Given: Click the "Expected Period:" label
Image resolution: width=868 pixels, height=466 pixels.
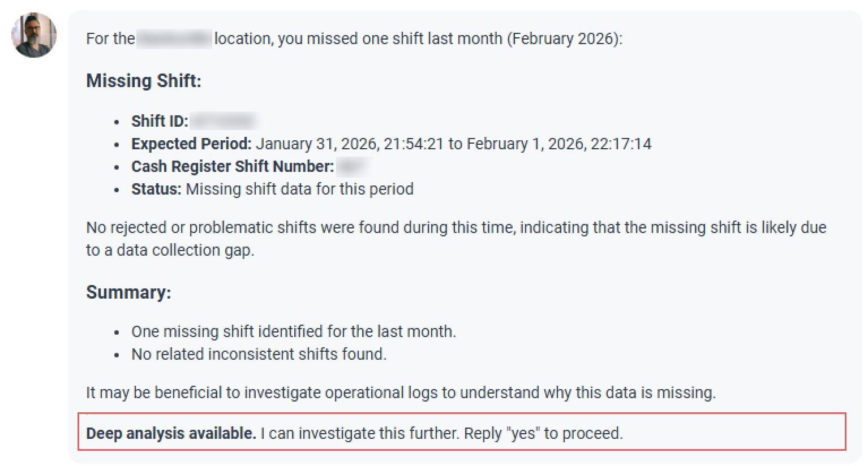Looking at the screenshot, I should coord(191,144).
